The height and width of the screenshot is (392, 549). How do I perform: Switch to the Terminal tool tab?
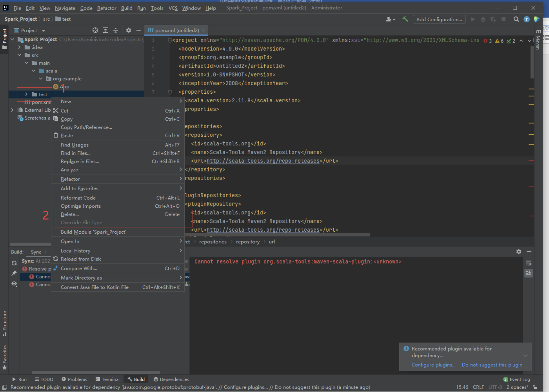coord(108,379)
